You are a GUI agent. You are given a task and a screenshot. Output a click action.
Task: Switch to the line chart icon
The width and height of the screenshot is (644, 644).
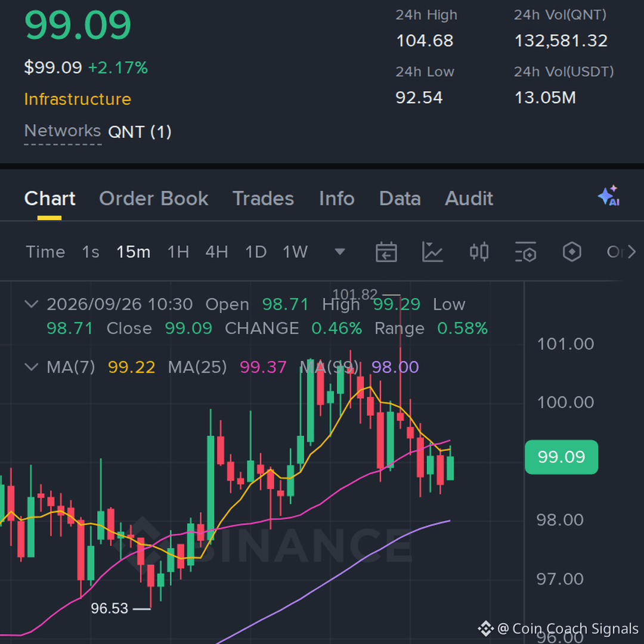432,252
